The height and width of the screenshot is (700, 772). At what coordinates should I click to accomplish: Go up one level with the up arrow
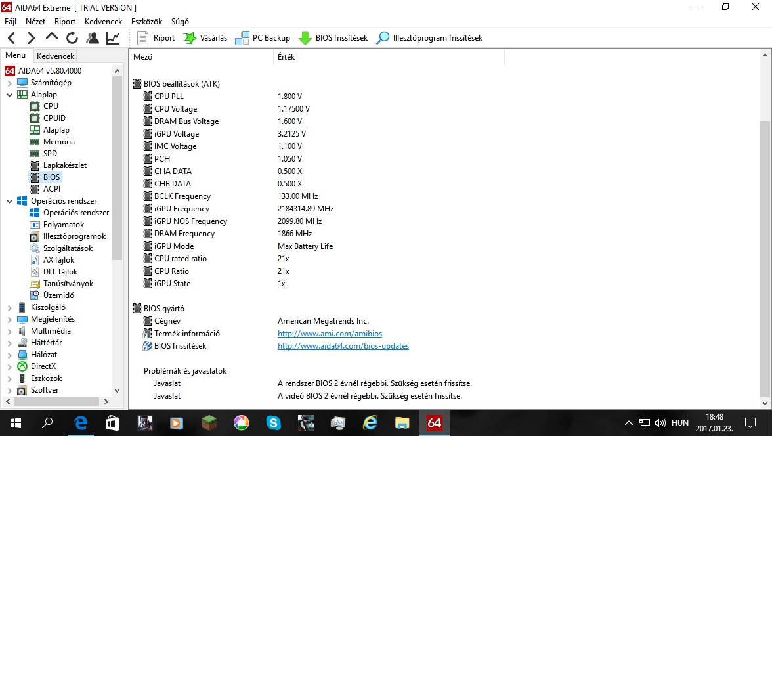click(x=51, y=37)
